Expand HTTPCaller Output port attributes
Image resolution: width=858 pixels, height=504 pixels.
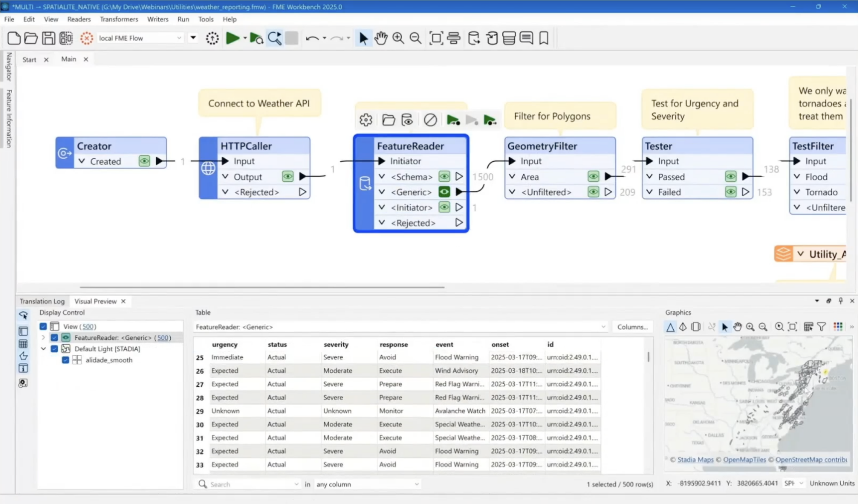click(x=225, y=176)
